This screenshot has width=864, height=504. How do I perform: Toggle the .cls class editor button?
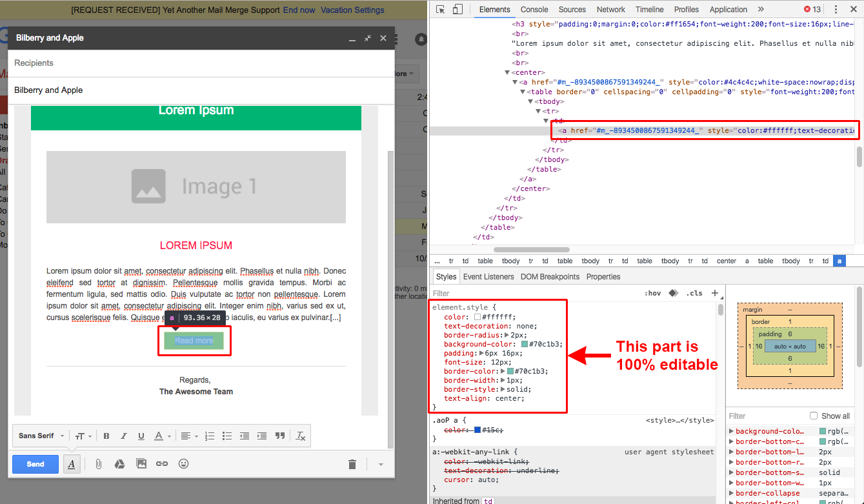point(694,293)
